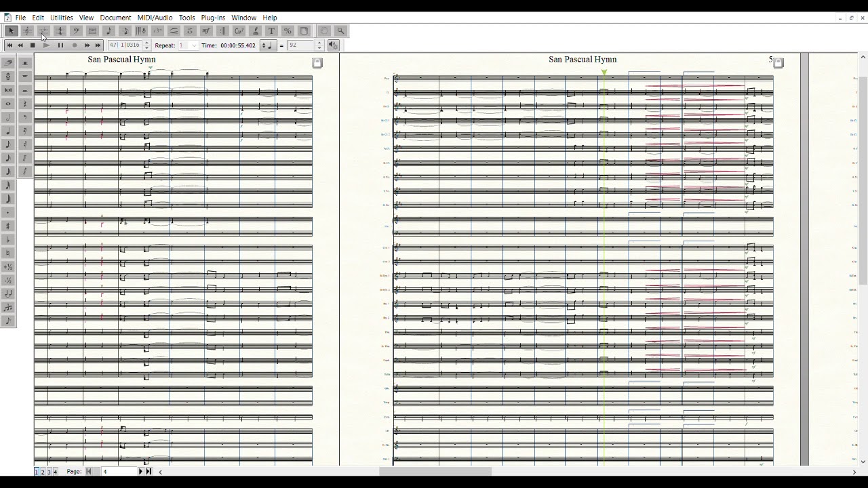Select the Tuplet tool
The image size is (868, 488).
(157, 30)
